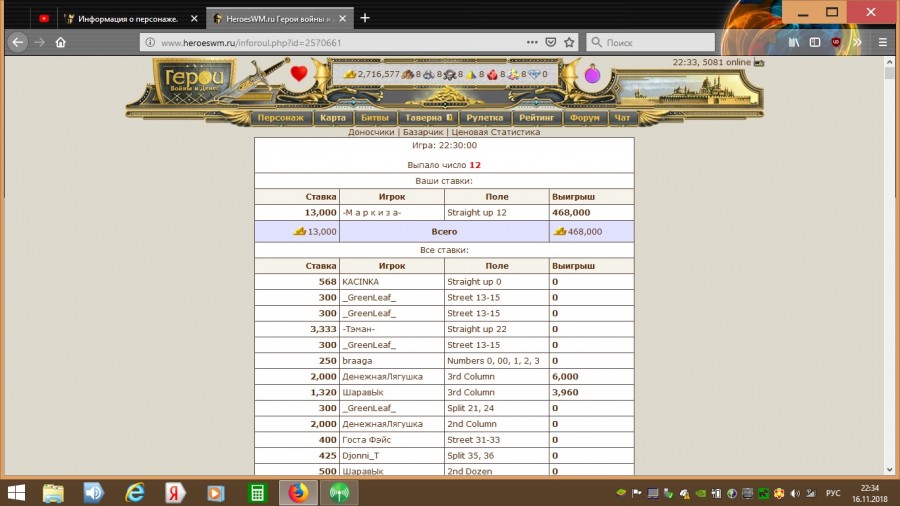Click the red heart health icon
The height and width of the screenshot is (506, 900).
tap(298, 73)
